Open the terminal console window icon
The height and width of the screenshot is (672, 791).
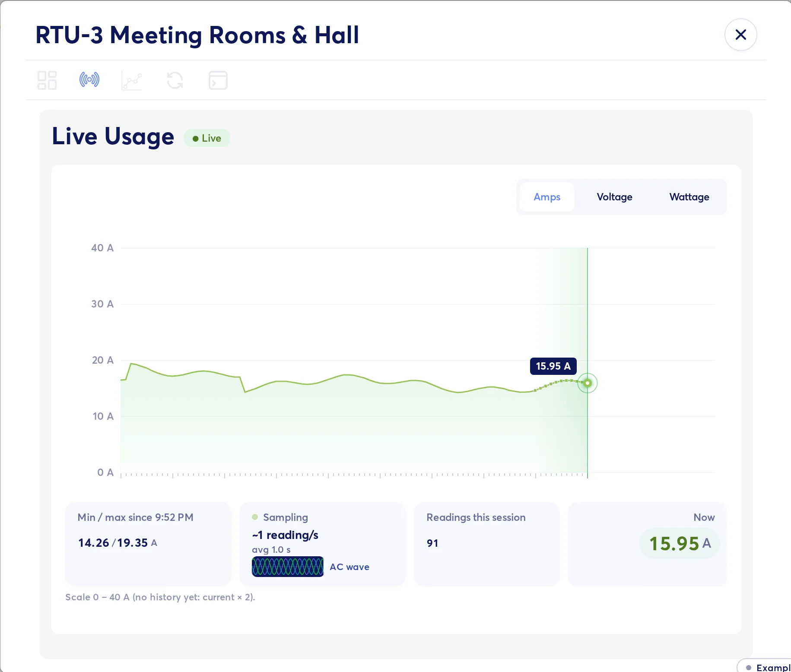[218, 80]
